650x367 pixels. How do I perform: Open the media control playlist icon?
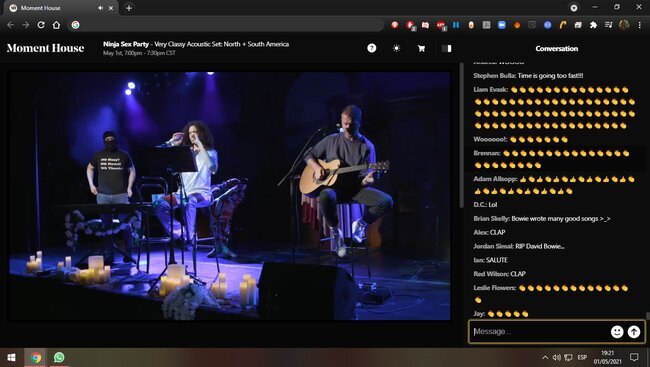(609, 25)
